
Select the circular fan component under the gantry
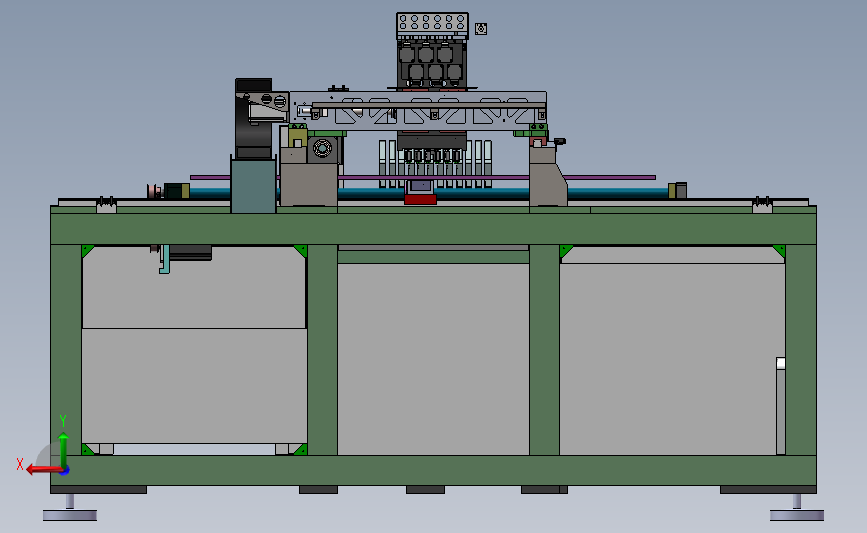click(x=322, y=148)
